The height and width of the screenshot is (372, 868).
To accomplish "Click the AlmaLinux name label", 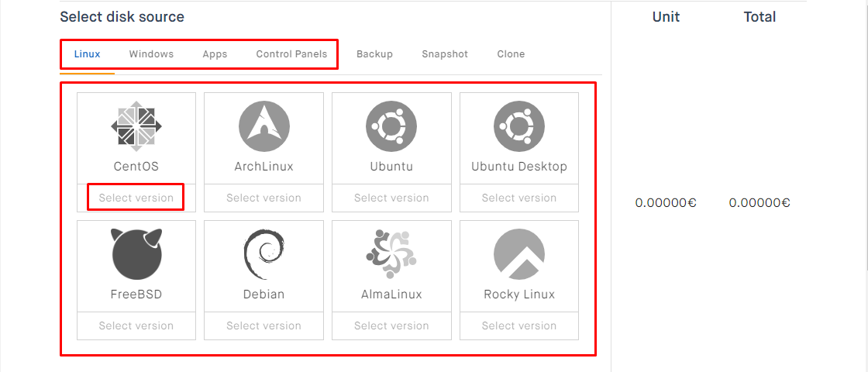I will 391,294.
